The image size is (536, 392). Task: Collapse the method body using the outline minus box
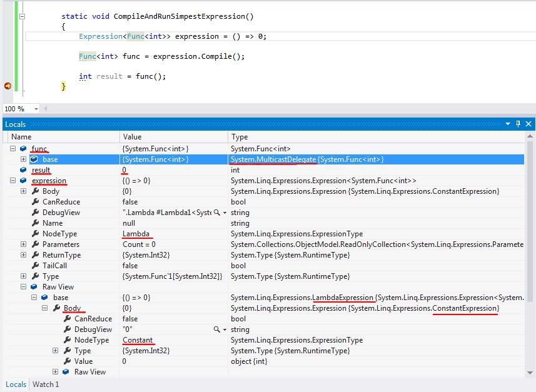pos(21,16)
